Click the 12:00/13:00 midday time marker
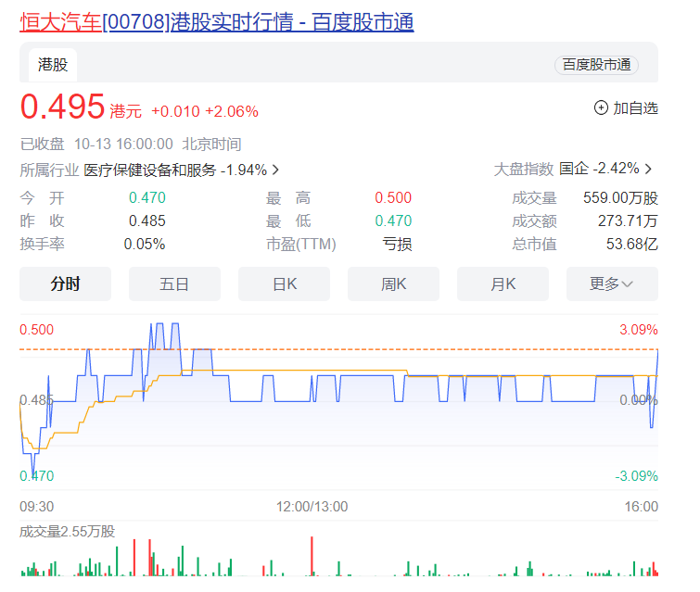Image resolution: width=700 pixels, height=592 pixels. click(312, 506)
